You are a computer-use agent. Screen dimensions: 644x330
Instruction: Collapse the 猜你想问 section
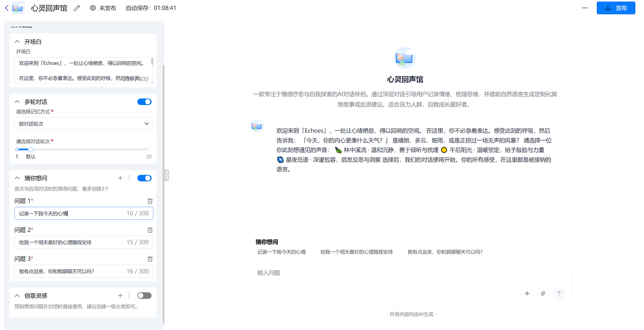17,178
